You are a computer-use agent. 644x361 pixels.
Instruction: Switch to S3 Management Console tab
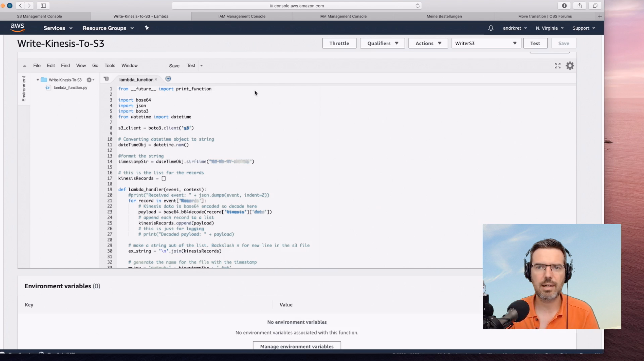(x=39, y=16)
